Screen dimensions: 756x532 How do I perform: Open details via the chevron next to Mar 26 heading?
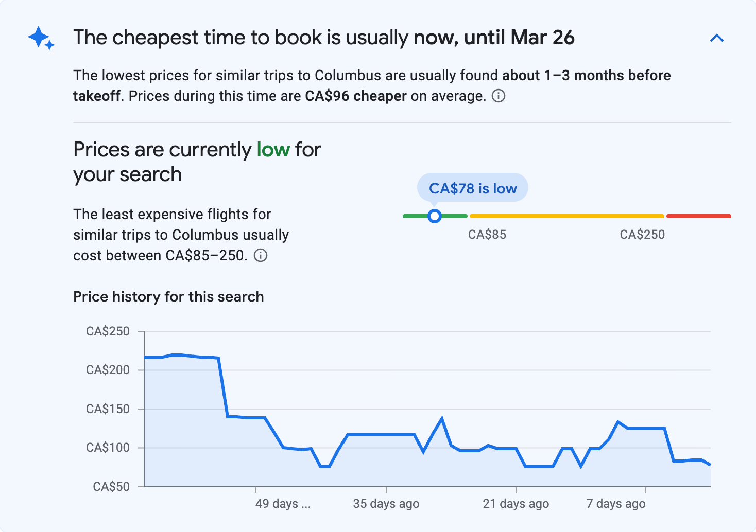tap(717, 38)
